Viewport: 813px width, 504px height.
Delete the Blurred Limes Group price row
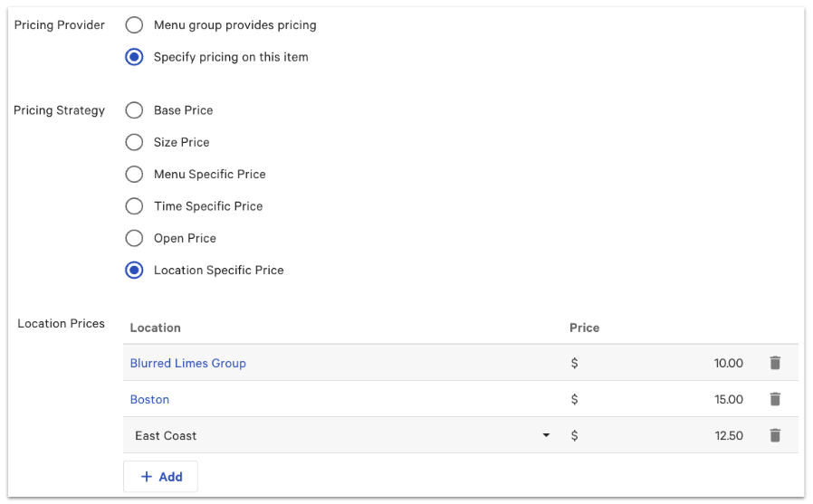pos(775,363)
